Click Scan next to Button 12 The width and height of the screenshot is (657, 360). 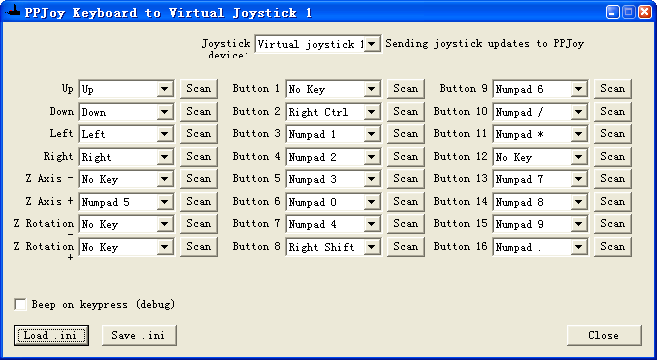613,157
